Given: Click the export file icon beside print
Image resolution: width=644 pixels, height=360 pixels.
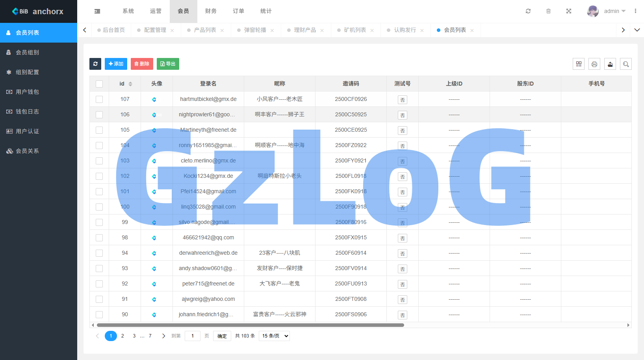Looking at the screenshot, I should click(610, 64).
